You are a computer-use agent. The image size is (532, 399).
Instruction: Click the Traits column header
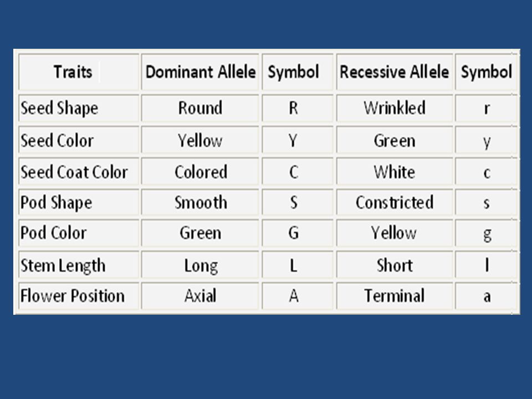pos(79,72)
